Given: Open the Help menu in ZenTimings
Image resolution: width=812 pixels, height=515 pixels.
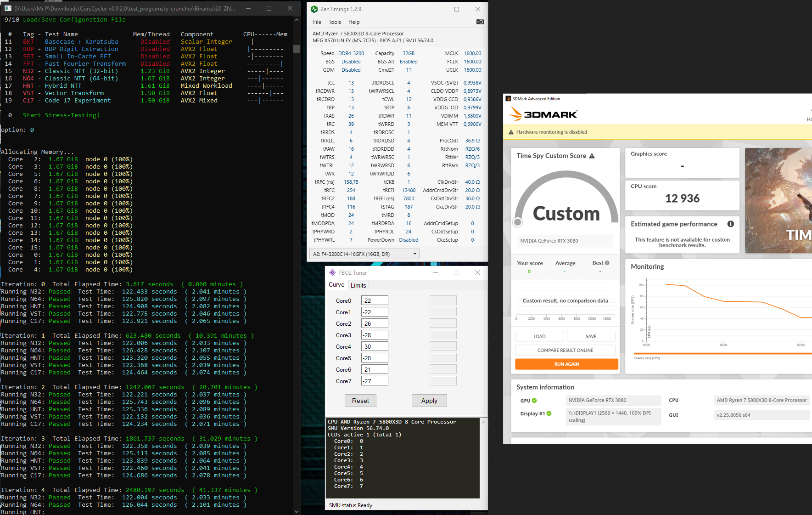Looking at the screenshot, I should 354,22.
